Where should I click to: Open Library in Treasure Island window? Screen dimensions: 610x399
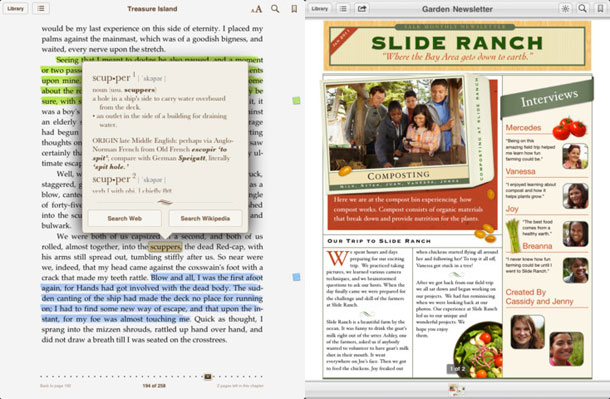15,9
